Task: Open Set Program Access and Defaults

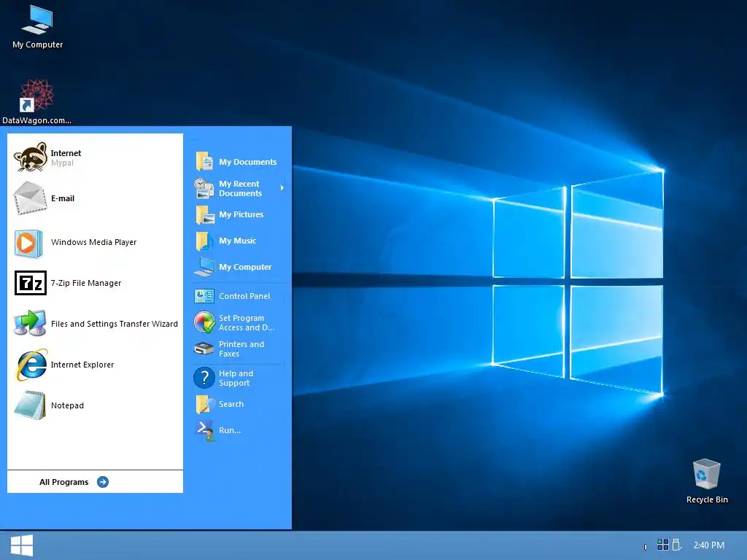Action: pos(239,323)
